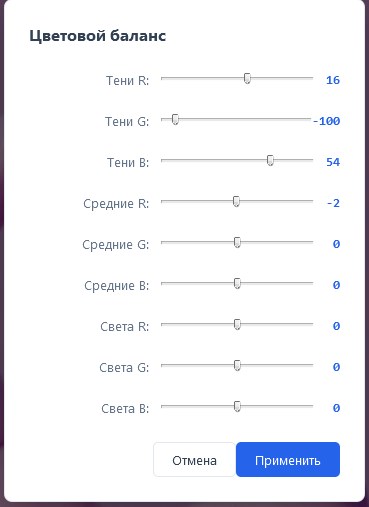Screen dimensions: 369x507
Task: Click the Света B slider handle
Action: [237, 406]
